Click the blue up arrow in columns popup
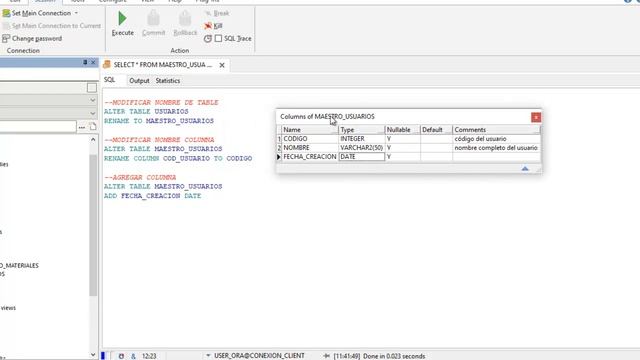Image resolution: width=640 pixels, height=360 pixels. tap(525, 169)
